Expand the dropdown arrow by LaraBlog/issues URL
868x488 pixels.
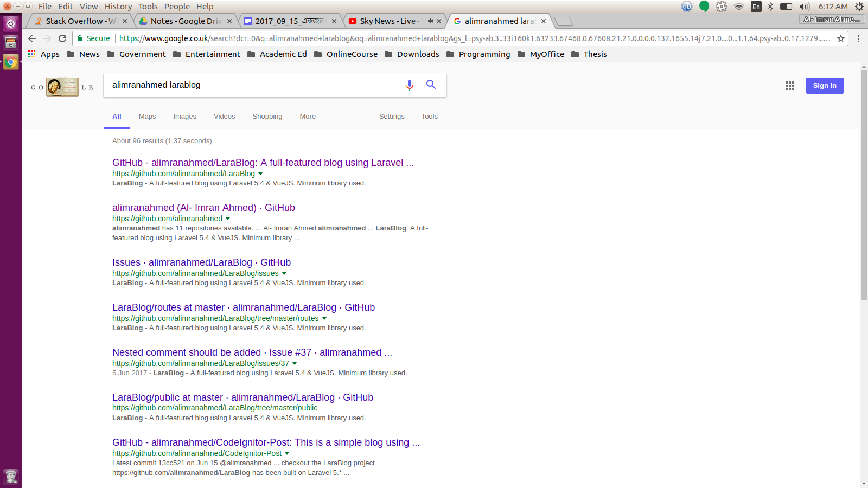pyautogui.click(x=284, y=274)
